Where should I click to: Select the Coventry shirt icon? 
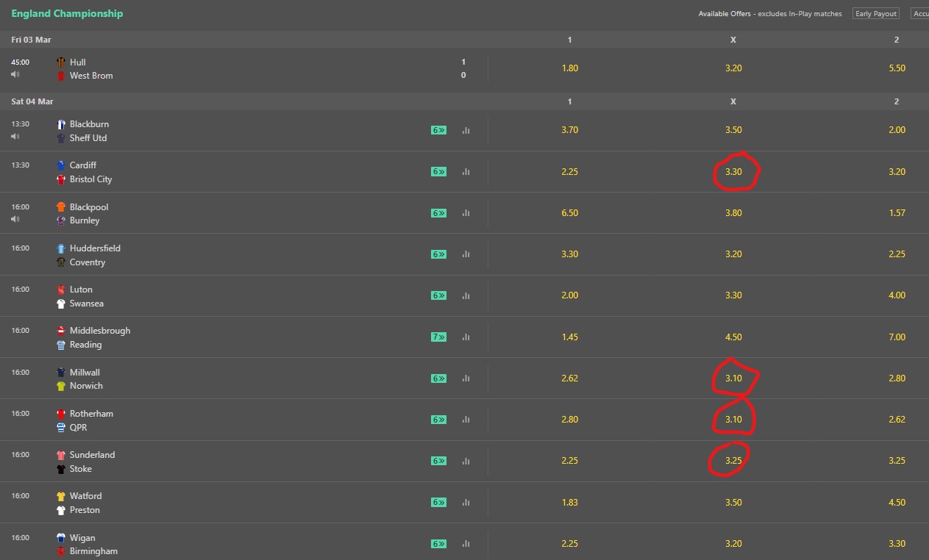click(x=61, y=262)
